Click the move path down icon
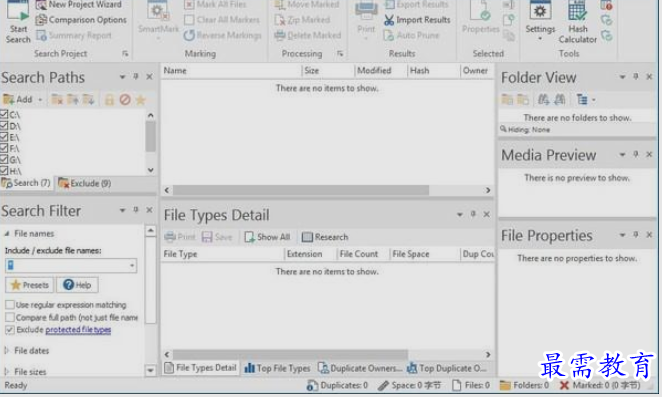This screenshot has height=397, width=662. 88,100
